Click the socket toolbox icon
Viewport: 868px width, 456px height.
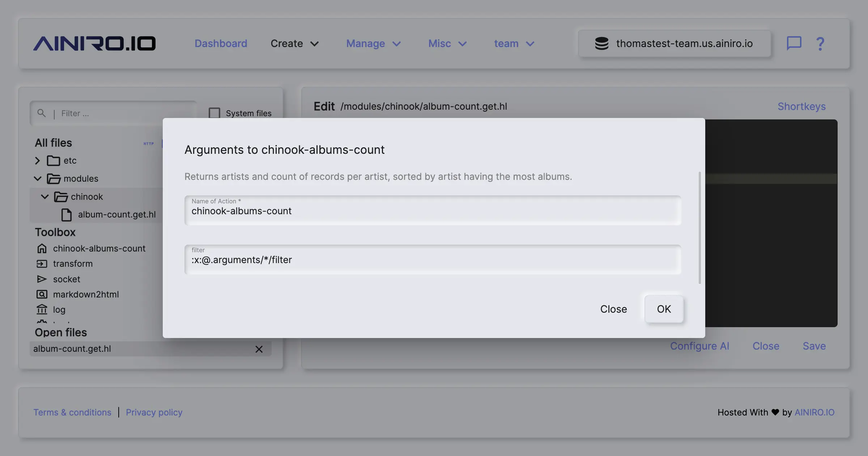(x=42, y=279)
